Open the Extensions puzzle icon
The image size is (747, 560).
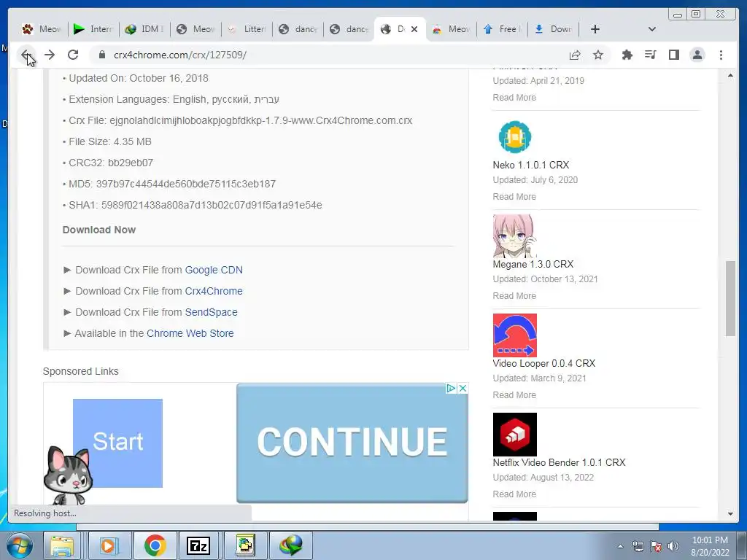[x=627, y=55]
